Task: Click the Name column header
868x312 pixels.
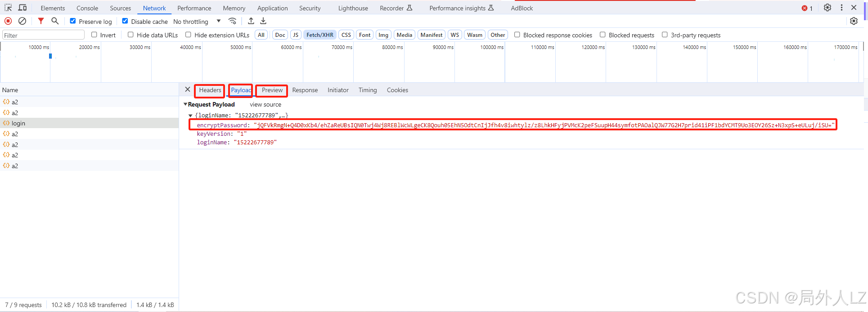Action: (x=89, y=90)
